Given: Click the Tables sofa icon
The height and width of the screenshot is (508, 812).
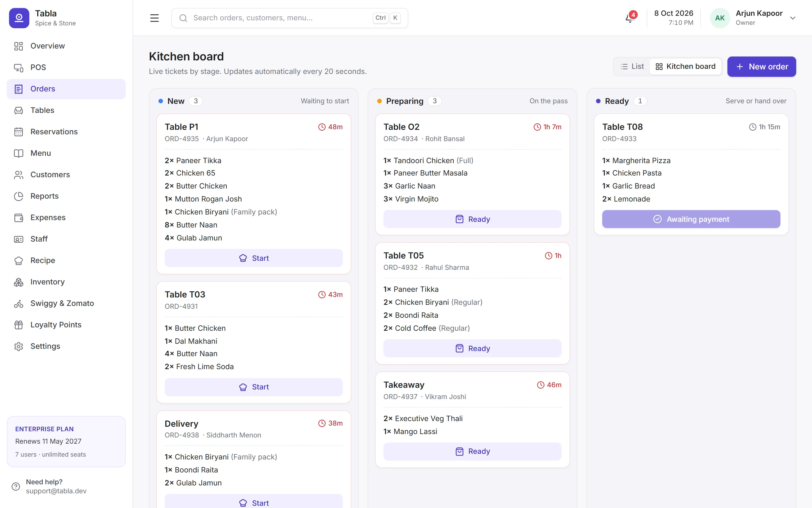Looking at the screenshot, I should coord(18,111).
